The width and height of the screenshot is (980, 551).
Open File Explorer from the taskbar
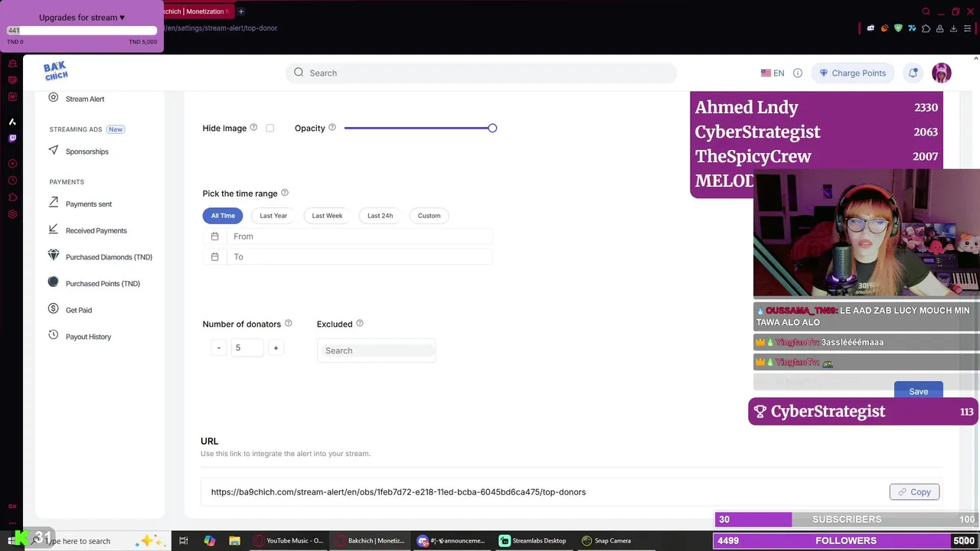pos(234,541)
